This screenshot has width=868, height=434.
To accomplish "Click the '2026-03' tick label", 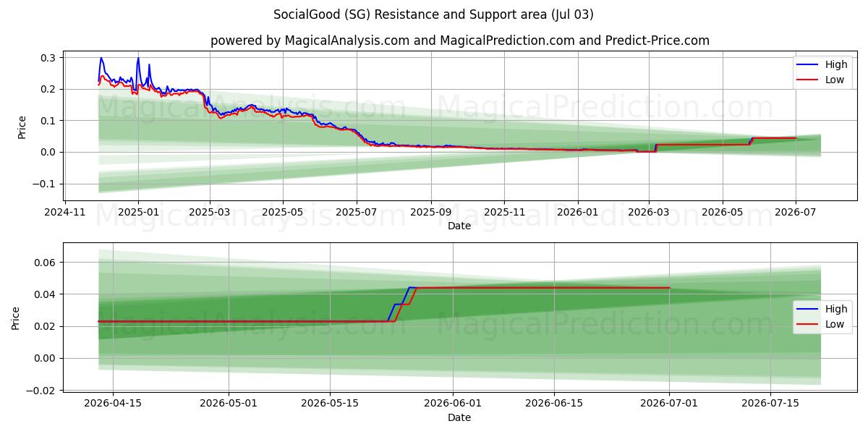I will click(x=648, y=212).
